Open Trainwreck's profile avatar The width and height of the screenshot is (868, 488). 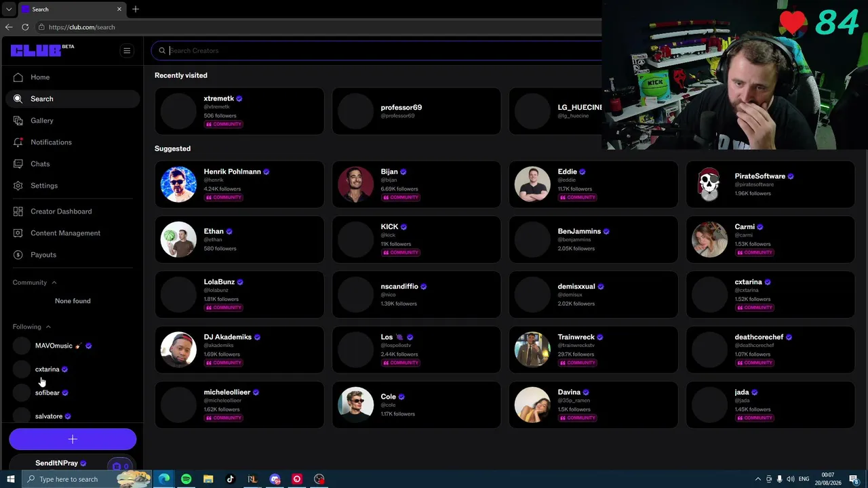click(532, 350)
